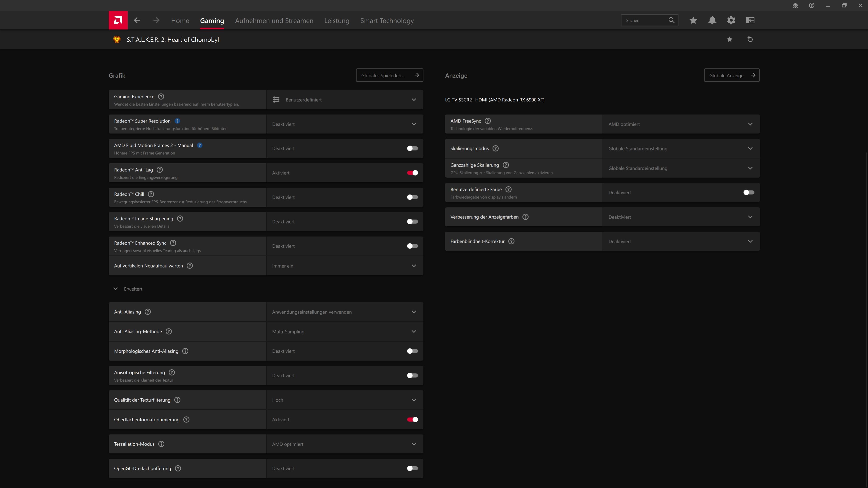
Task: Click the AMD logo home icon
Action: tap(118, 20)
